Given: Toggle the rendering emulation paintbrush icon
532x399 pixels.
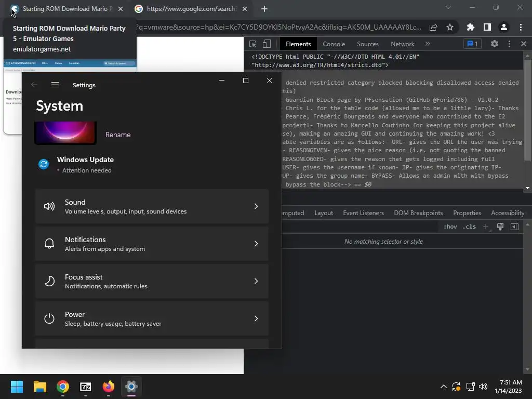Looking at the screenshot, I should click(x=500, y=227).
